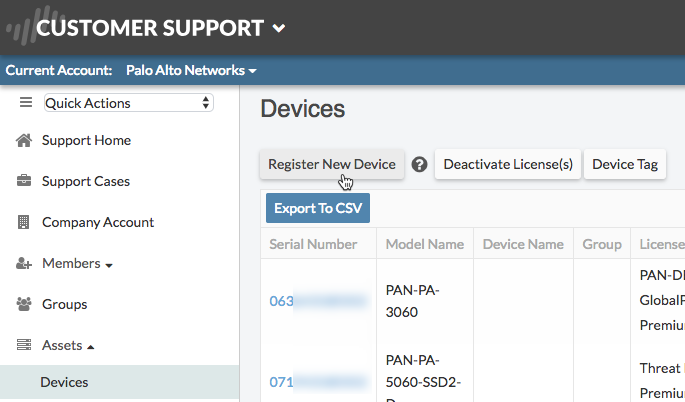Click the Support Cases briefcase icon
Viewport: 685px width, 402px height.
pyautogui.click(x=24, y=181)
